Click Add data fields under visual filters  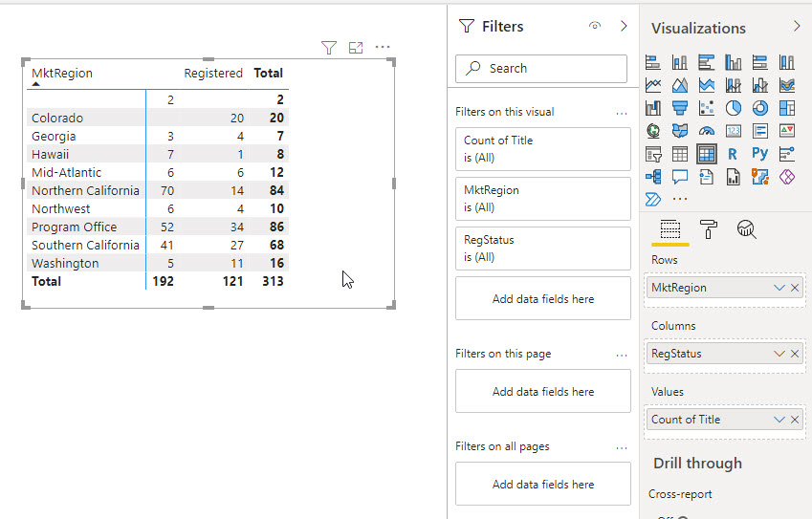pos(542,298)
